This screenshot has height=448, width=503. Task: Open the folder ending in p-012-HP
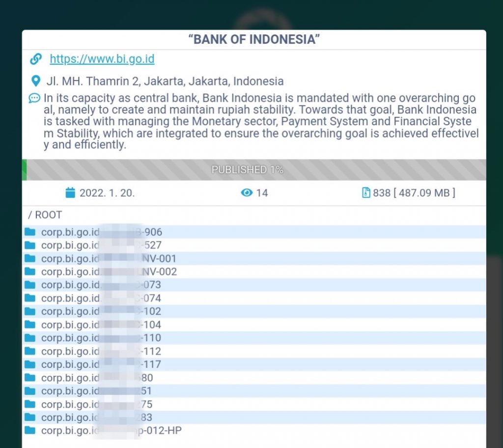[112, 431]
